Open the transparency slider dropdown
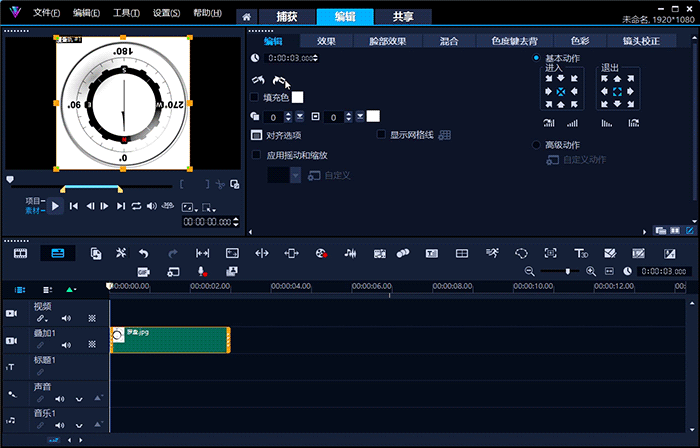The image size is (700, 448). [300, 116]
